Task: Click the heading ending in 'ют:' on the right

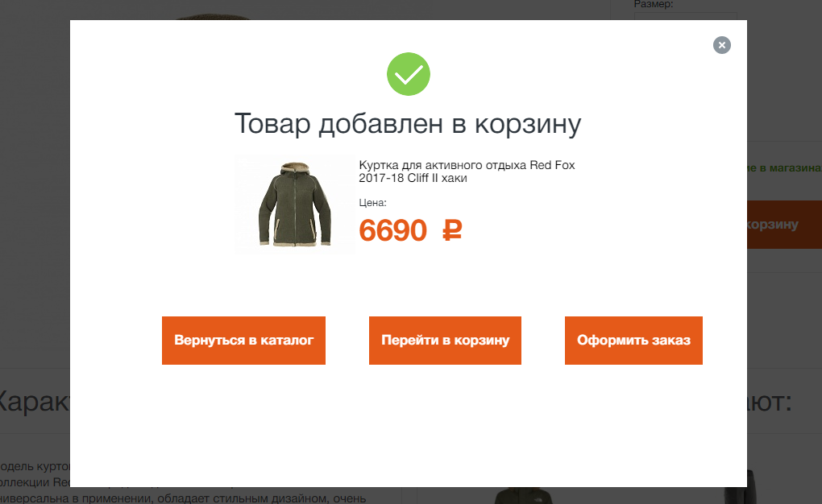Action: click(769, 402)
